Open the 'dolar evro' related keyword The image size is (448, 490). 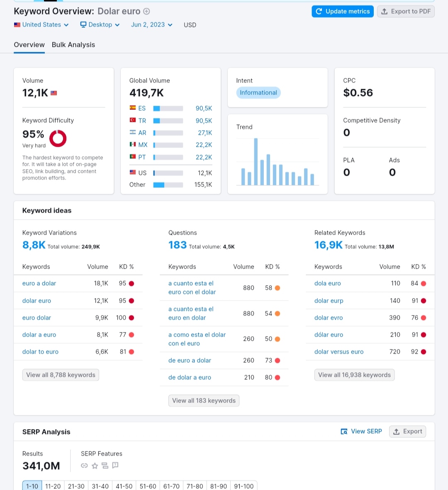pyautogui.click(x=329, y=318)
